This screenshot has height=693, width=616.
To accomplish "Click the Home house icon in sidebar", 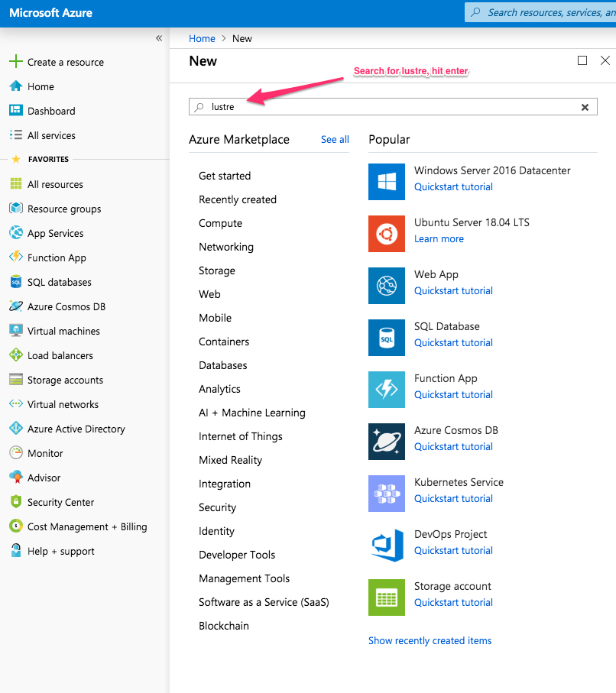I will 16,86.
